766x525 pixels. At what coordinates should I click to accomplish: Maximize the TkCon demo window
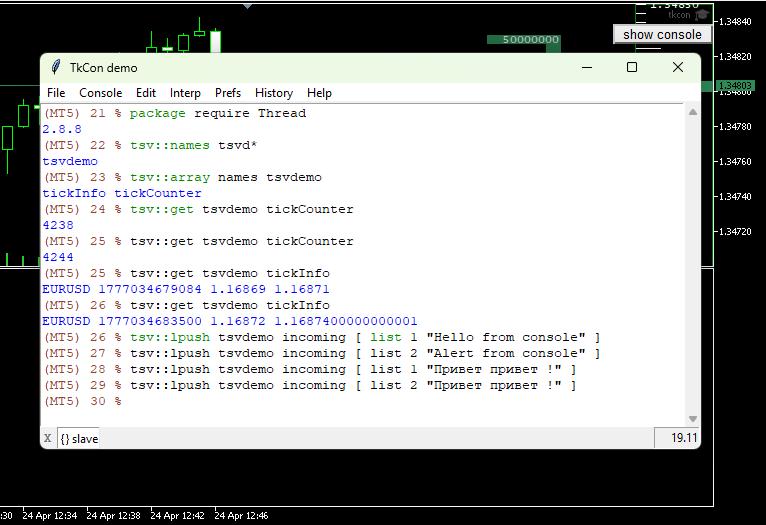(x=632, y=67)
